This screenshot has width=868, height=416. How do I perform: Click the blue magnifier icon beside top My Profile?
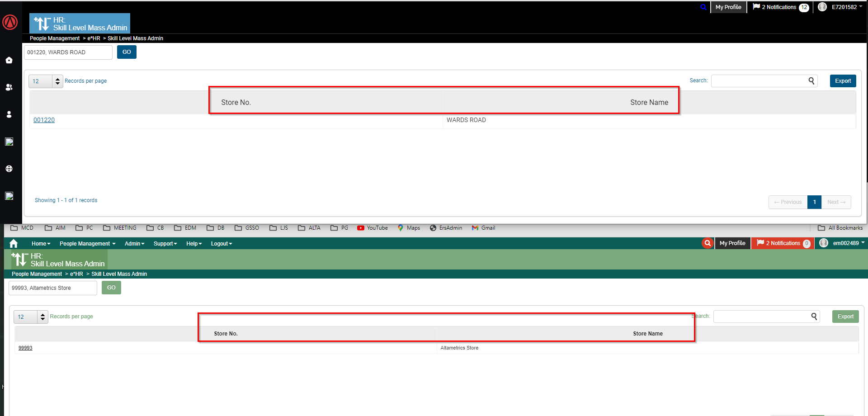click(x=703, y=7)
